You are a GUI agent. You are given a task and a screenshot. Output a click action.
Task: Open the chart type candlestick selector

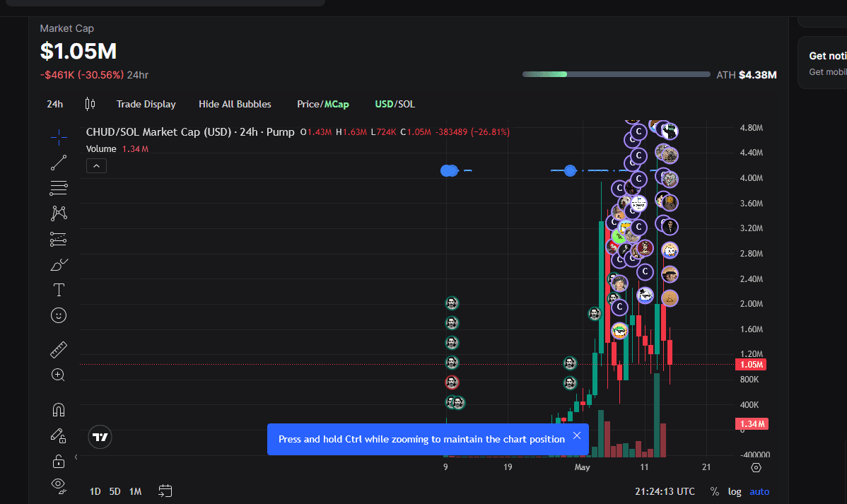90,104
